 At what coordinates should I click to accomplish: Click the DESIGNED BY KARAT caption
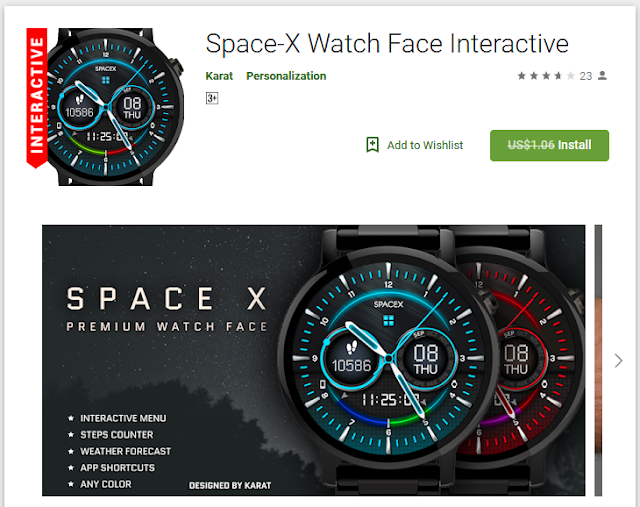pos(230,485)
